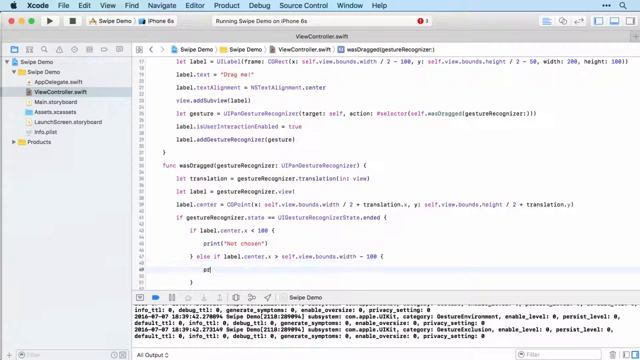
Task: Select Swipe Demo process in debug bar
Action: 301,298
